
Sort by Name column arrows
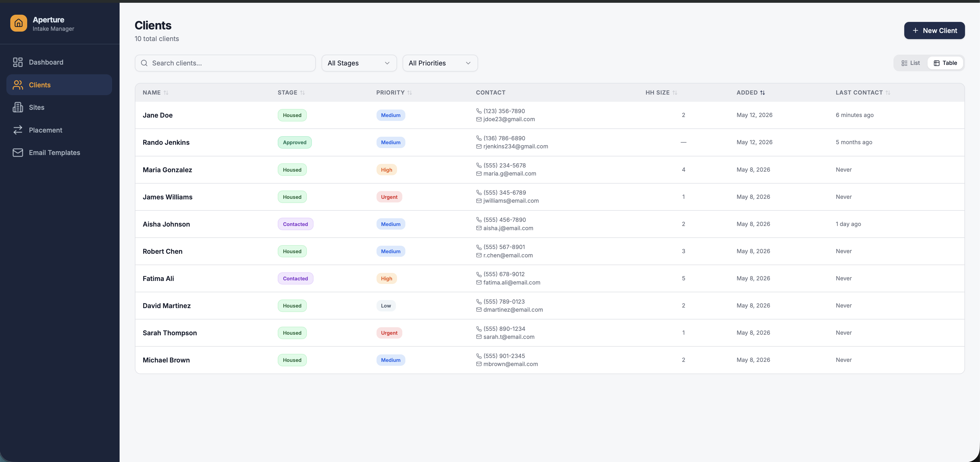166,93
